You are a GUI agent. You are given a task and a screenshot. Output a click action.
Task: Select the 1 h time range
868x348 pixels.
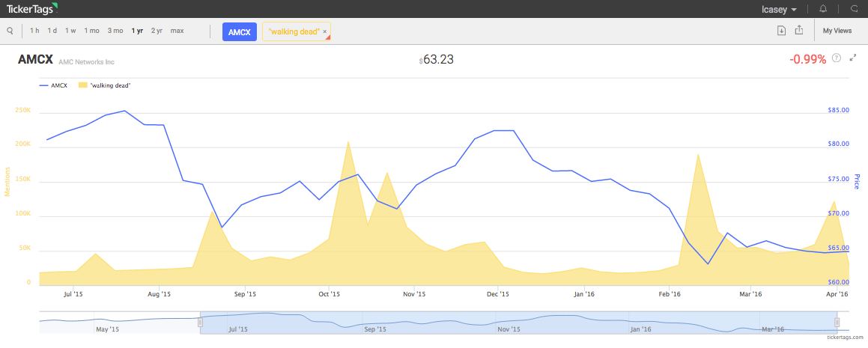point(34,31)
